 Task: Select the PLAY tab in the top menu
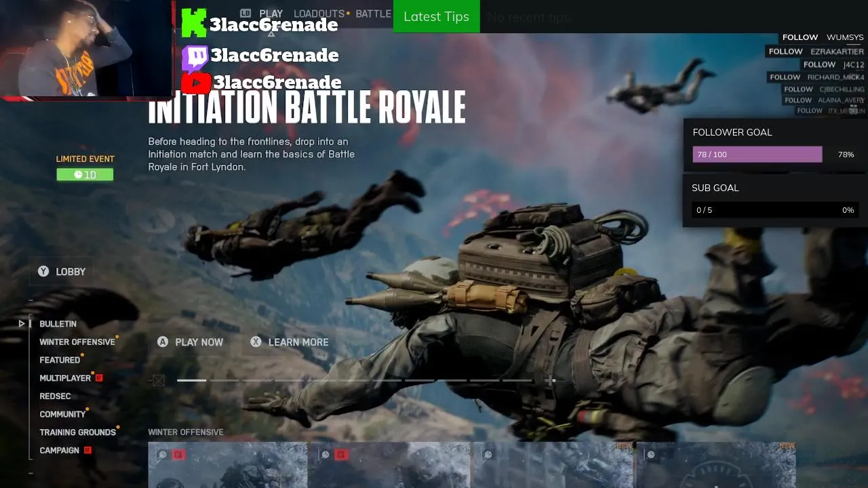pyautogui.click(x=271, y=14)
